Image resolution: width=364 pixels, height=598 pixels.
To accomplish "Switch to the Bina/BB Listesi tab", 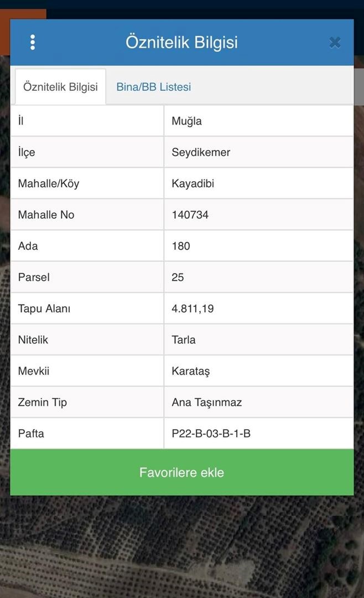I will point(153,87).
